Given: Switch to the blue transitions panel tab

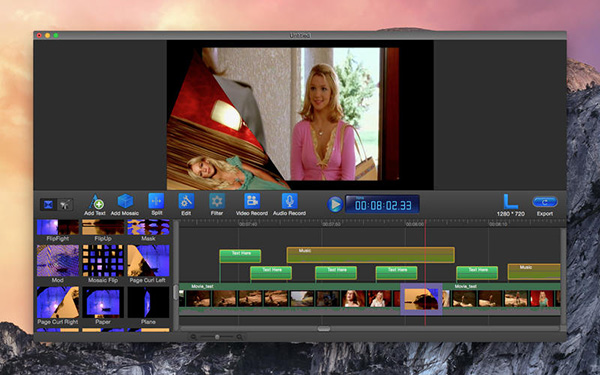Looking at the screenshot, I should click(x=49, y=205).
